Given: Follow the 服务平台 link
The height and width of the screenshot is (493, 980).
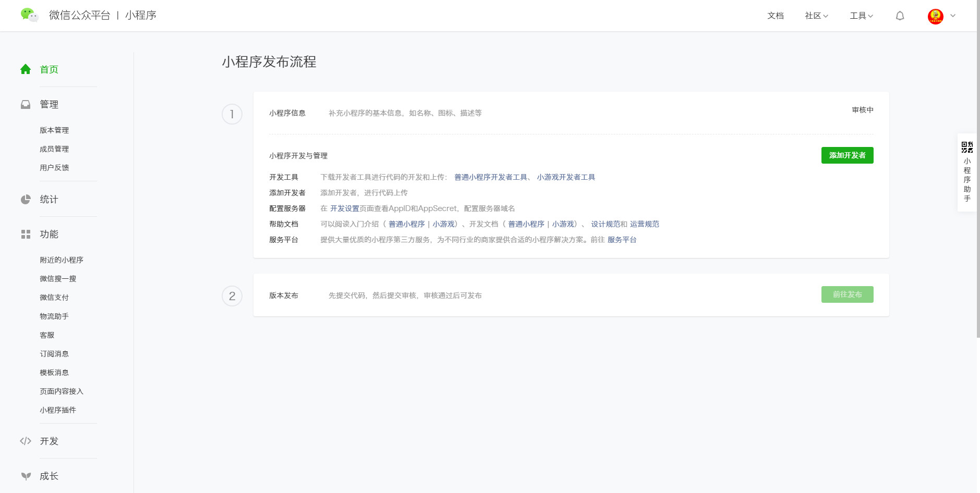Looking at the screenshot, I should coord(622,240).
